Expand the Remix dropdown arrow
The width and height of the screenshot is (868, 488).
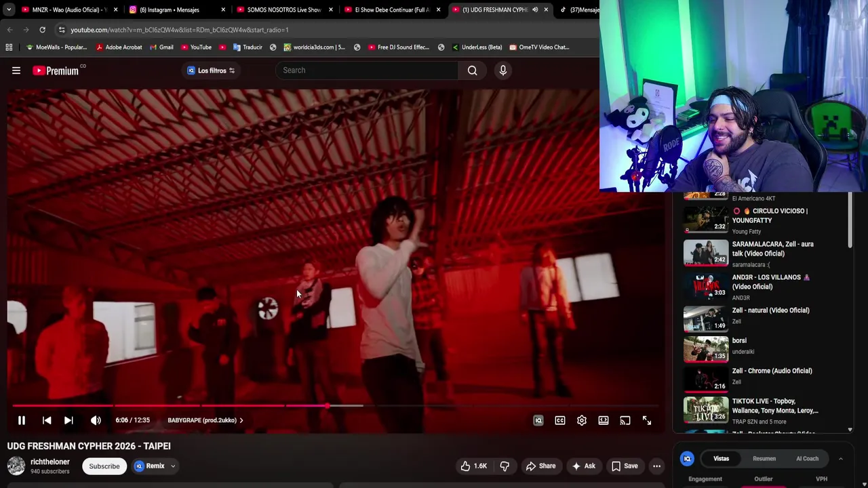pos(173,466)
